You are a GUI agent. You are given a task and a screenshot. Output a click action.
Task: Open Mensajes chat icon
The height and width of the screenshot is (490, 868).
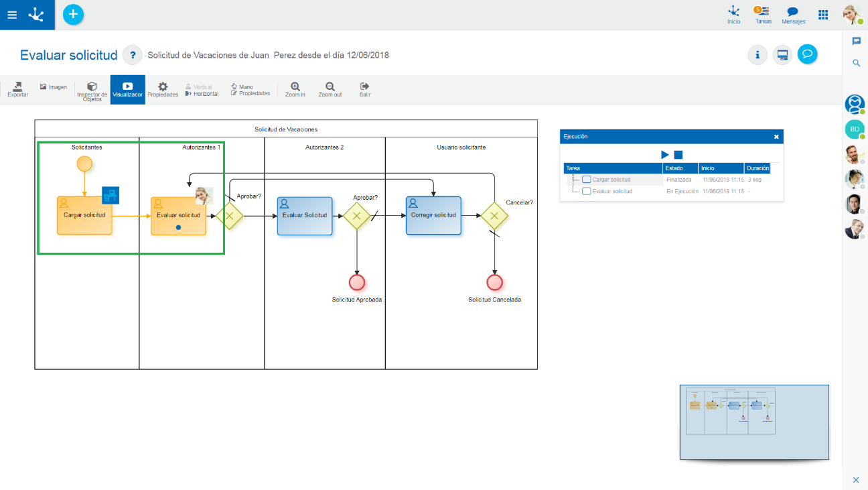(x=793, y=15)
